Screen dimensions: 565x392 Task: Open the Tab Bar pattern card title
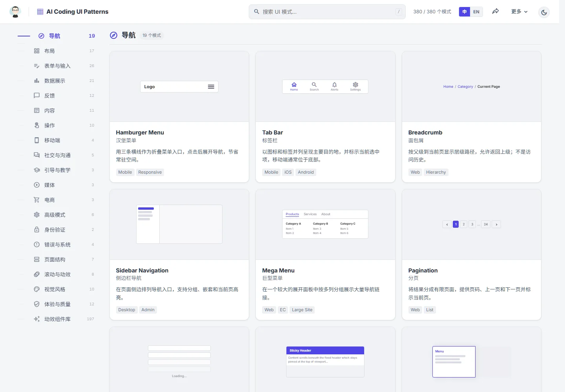coord(273,132)
